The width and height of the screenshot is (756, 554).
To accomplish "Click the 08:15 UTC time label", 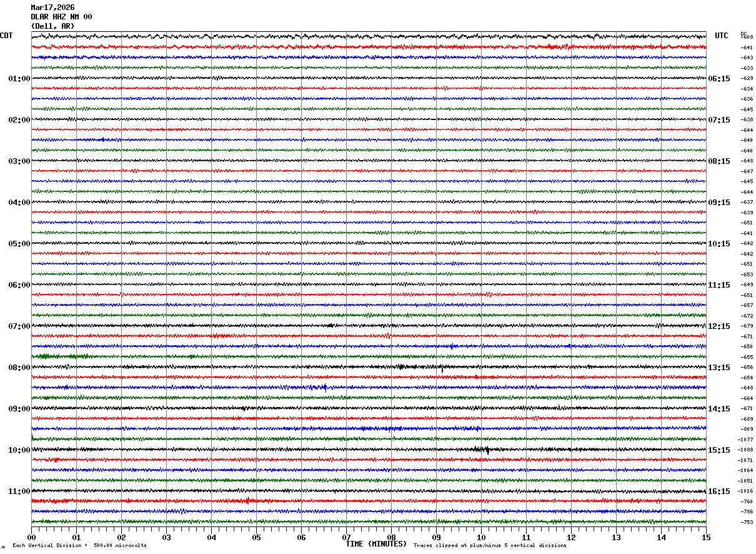I will [719, 161].
